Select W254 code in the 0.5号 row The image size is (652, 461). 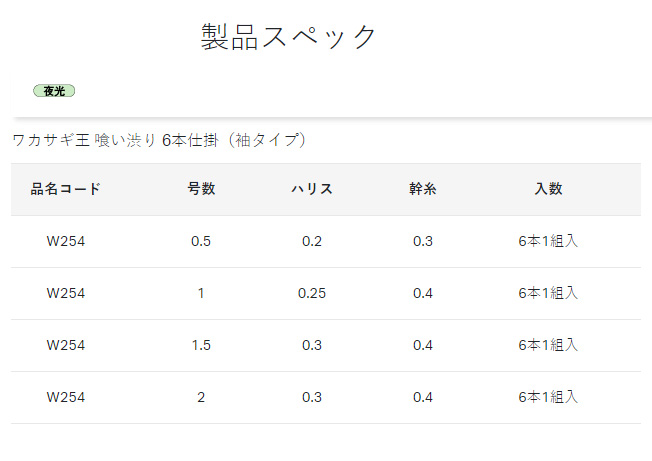pyautogui.click(x=66, y=241)
